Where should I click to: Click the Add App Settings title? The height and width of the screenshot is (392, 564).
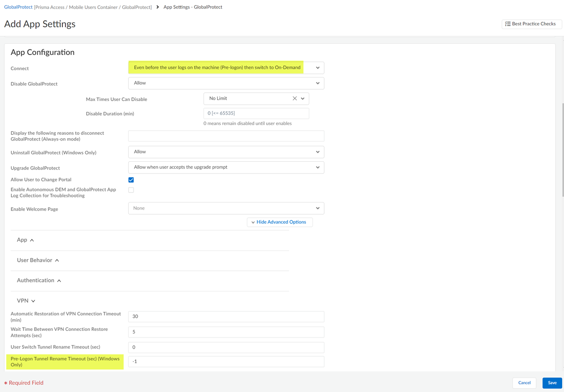[x=40, y=24]
